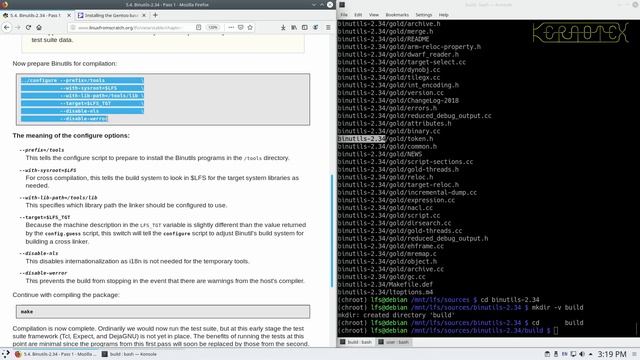Close the Binutils-2.34 Pass 1 tab
640x360 pixels.
(x=69, y=15)
